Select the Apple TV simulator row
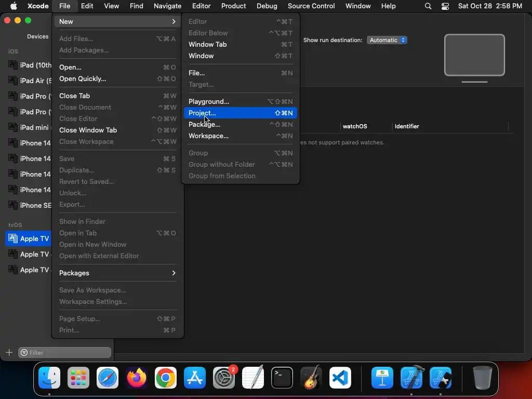The height and width of the screenshot is (399, 532). [28, 238]
